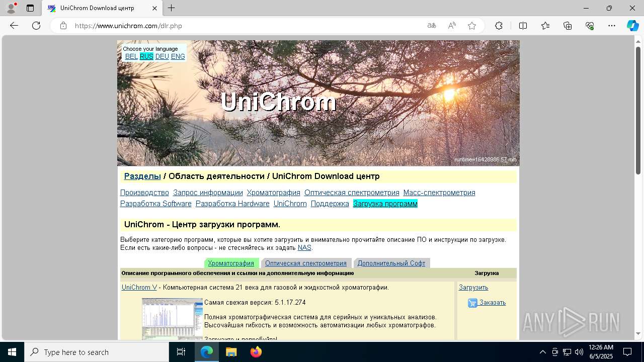
Task: Click the page vertical scrollbar
Action: 638,111
